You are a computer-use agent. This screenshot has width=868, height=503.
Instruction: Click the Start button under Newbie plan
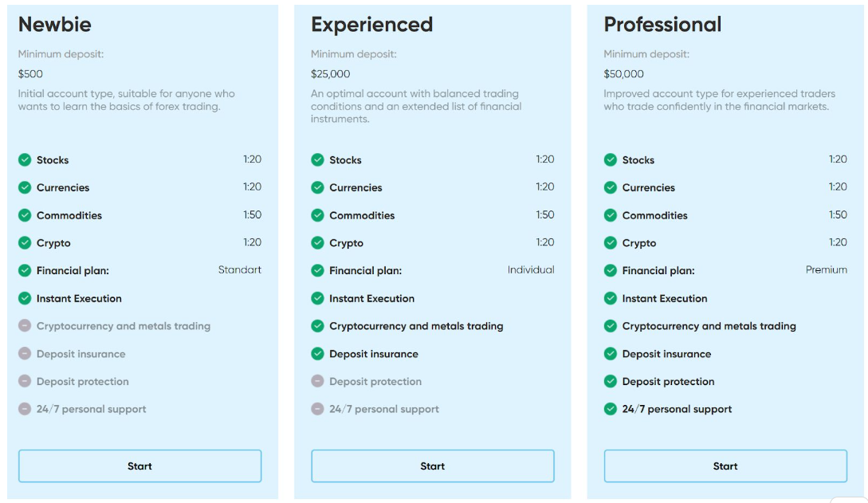click(x=139, y=466)
